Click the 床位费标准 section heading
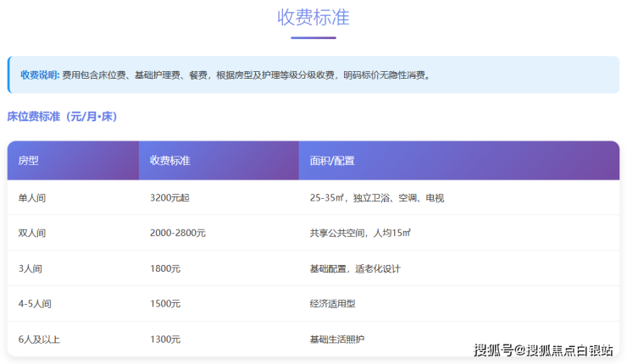 pyautogui.click(x=62, y=116)
